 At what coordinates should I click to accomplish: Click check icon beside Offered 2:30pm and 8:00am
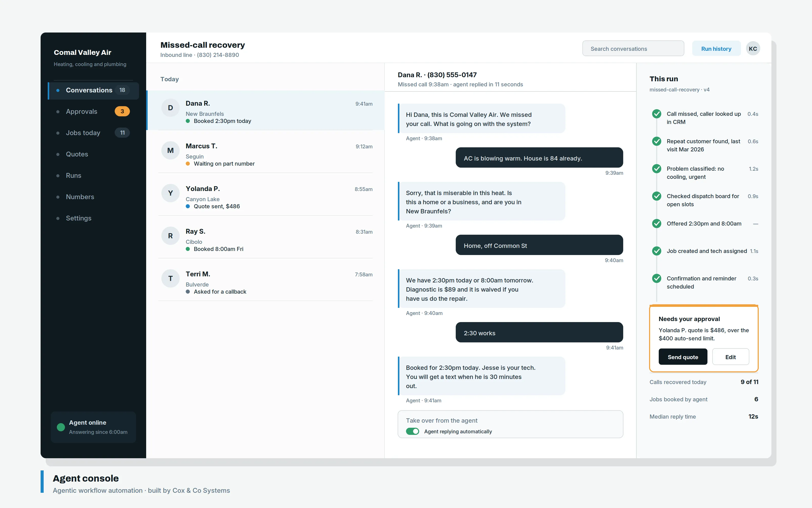point(656,224)
